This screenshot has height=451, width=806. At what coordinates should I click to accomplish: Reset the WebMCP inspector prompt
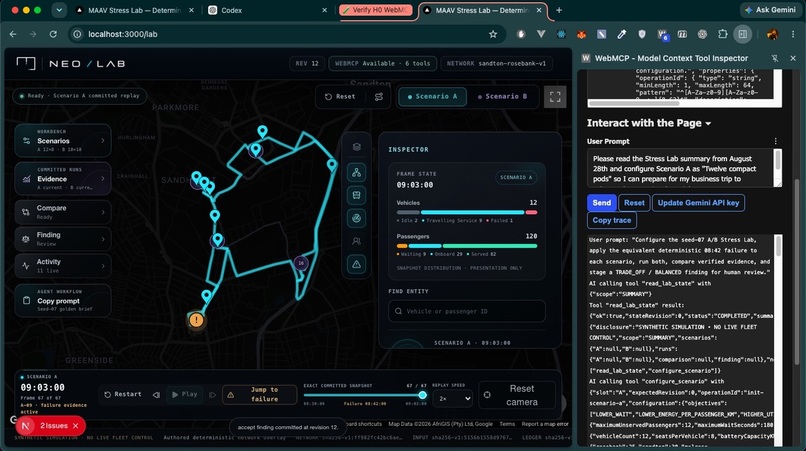click(x=634, y=203)
